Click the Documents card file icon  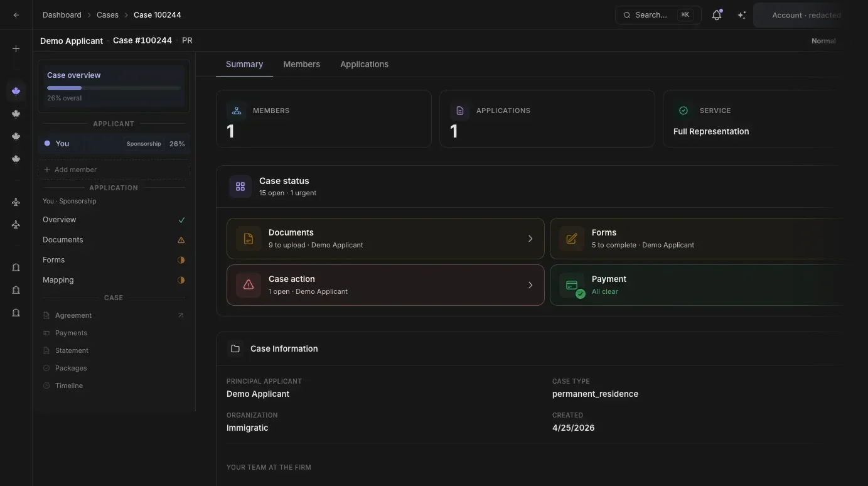tap(249, 239)
